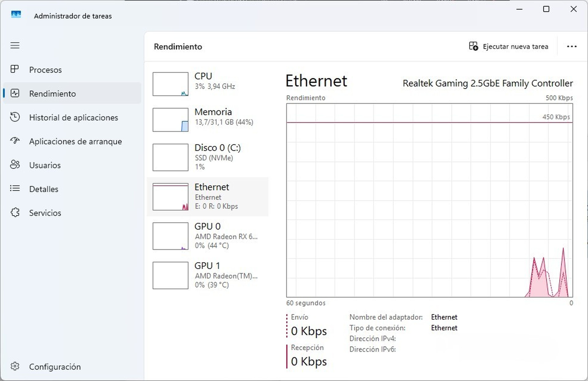Select the Memoria usage thumbnail
The width and height of the screenshot is (588, 381).
click(x=170, y=120)
